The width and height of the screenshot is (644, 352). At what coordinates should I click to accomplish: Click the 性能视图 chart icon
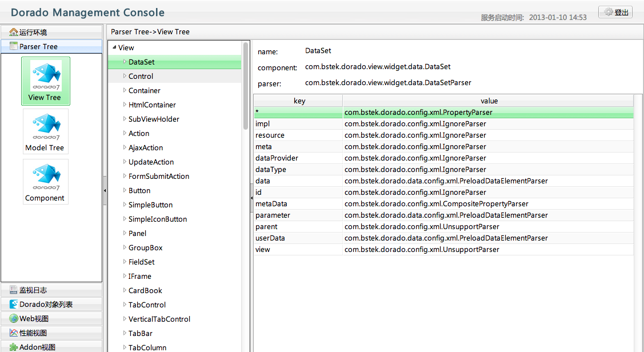(x=14, y=333)
